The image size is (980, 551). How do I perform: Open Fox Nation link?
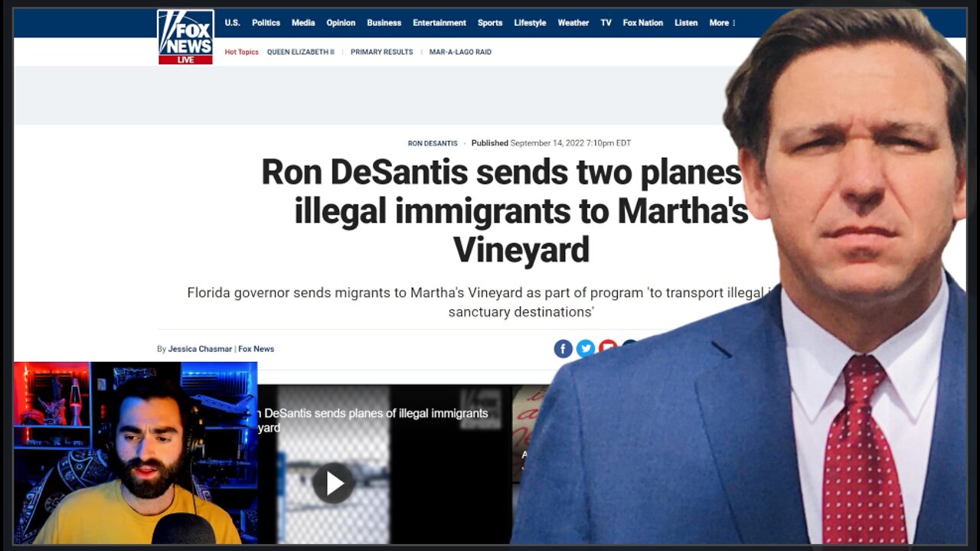[x=643, y=23]
